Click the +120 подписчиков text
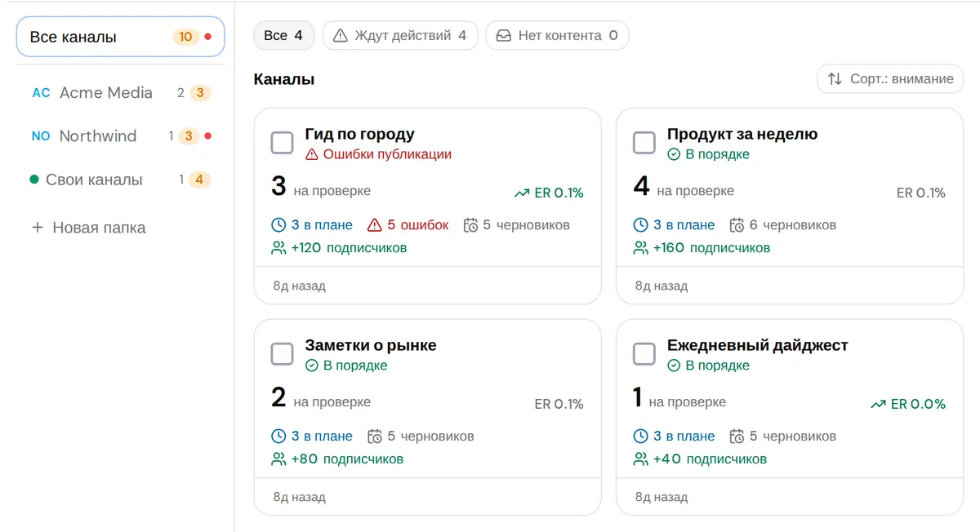The width and height of the screenshot is (980, 532). click(x=349, y=248)
